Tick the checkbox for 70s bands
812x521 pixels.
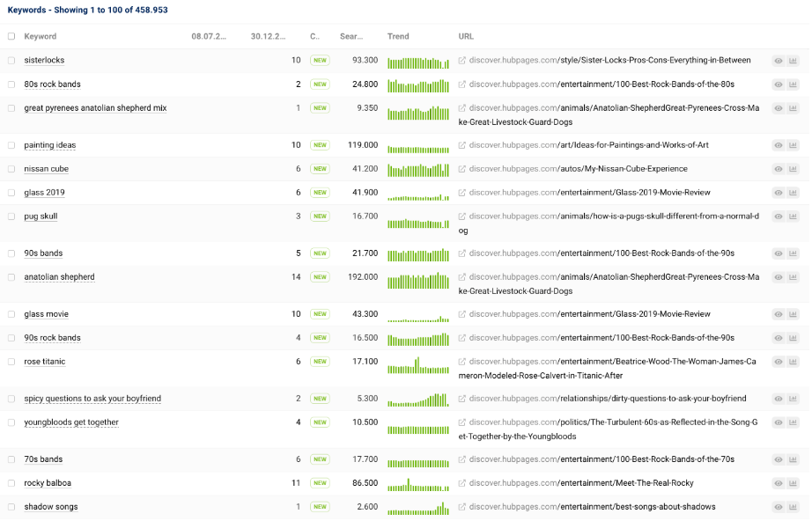(x=11, y=459)
